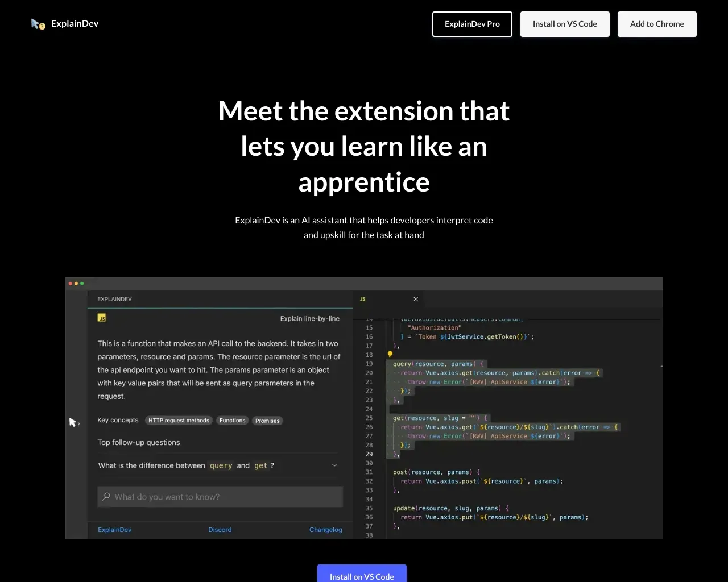Click the product screenshot preview image
Viewport: 728px width, 582px height.
(364, 408)
